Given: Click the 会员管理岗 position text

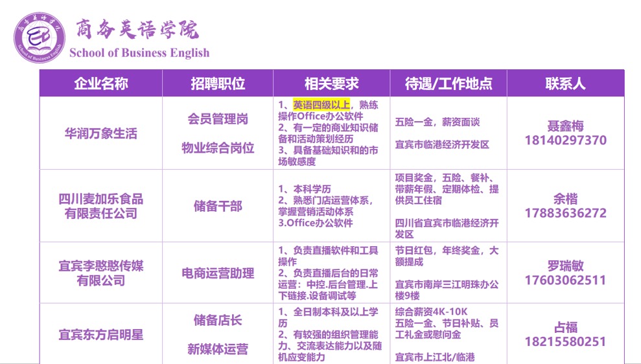Looking at the screenshot, I should point(218,119).
